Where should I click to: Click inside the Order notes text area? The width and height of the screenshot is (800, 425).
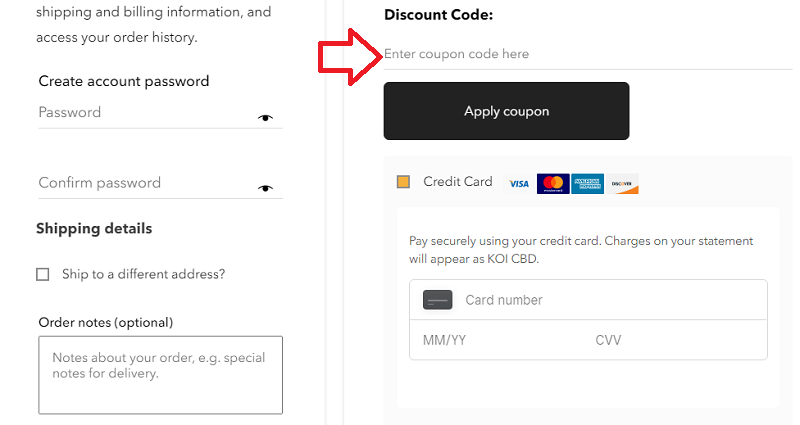click(x=160, y=375)
